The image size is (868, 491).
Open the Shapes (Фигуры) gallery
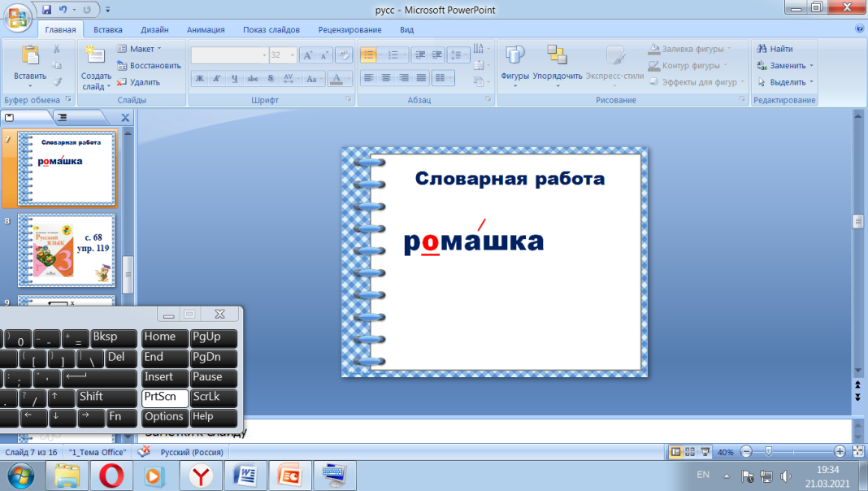click(515, 57)
